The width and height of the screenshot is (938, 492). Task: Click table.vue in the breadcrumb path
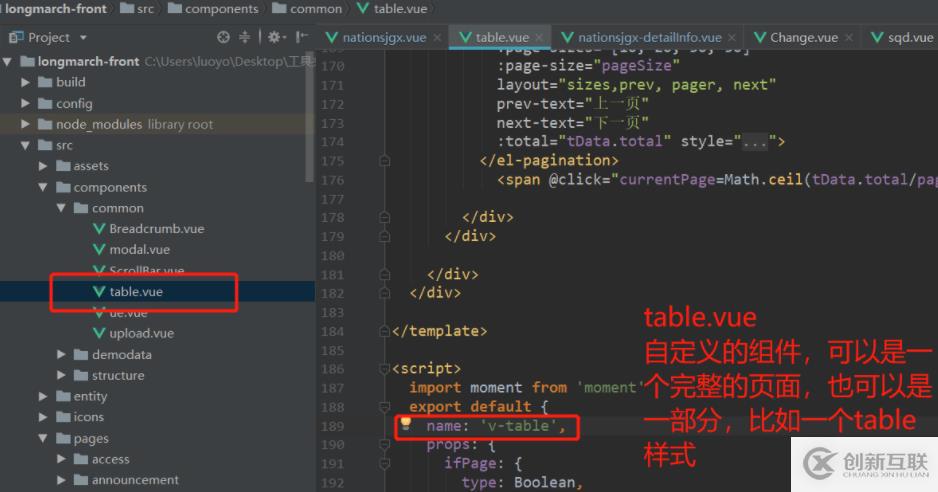tap(392, 8)
